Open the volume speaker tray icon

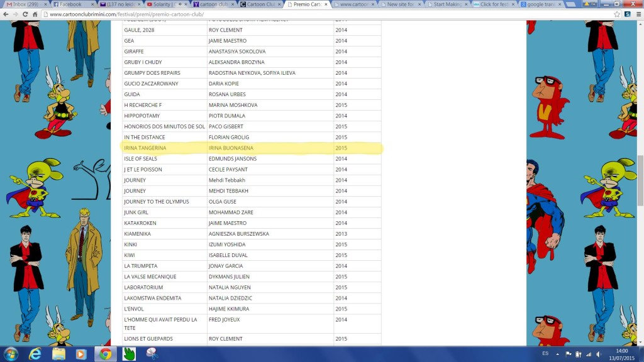599,354
